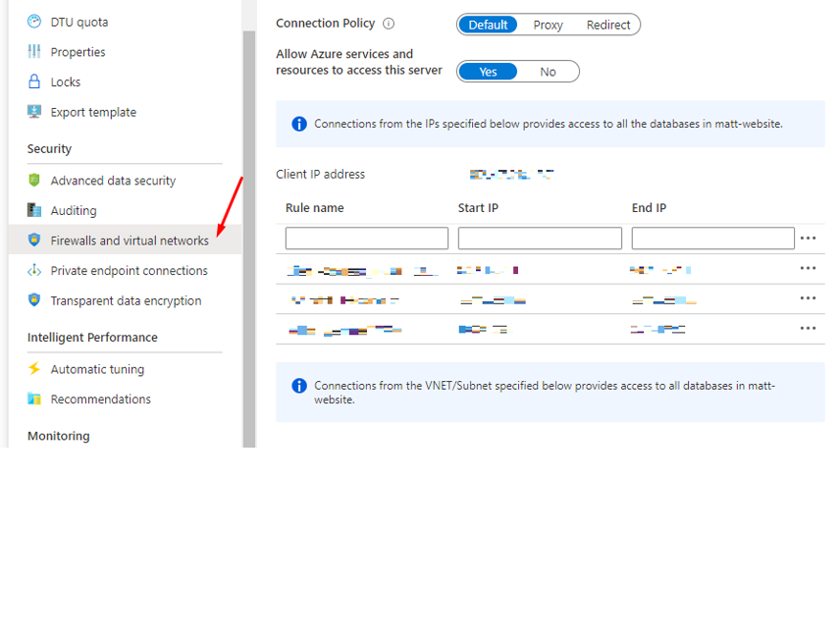Click the Automatic tuning lightning icon

(x=36, y=368)
